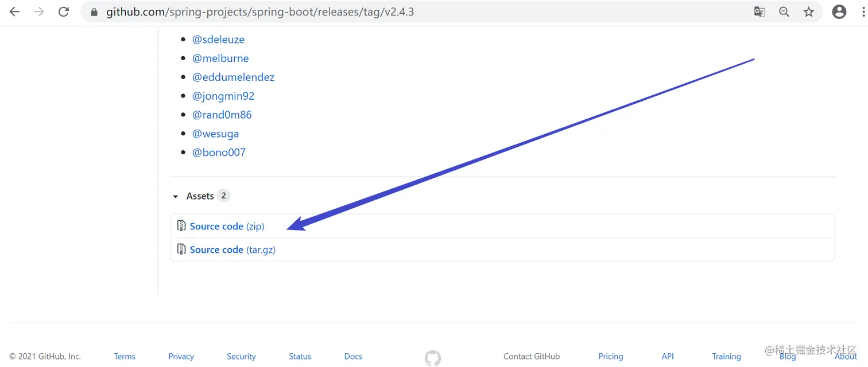Open @melburne contributor profile

pos(220,58)
